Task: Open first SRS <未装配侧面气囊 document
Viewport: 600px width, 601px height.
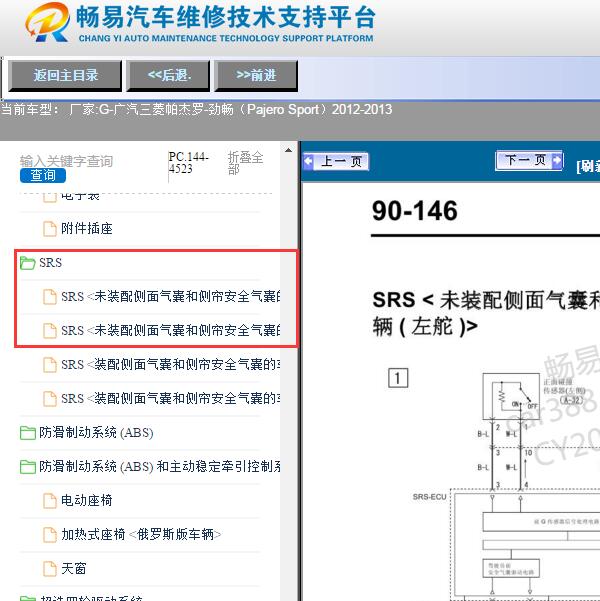Action: click(171, 296)
